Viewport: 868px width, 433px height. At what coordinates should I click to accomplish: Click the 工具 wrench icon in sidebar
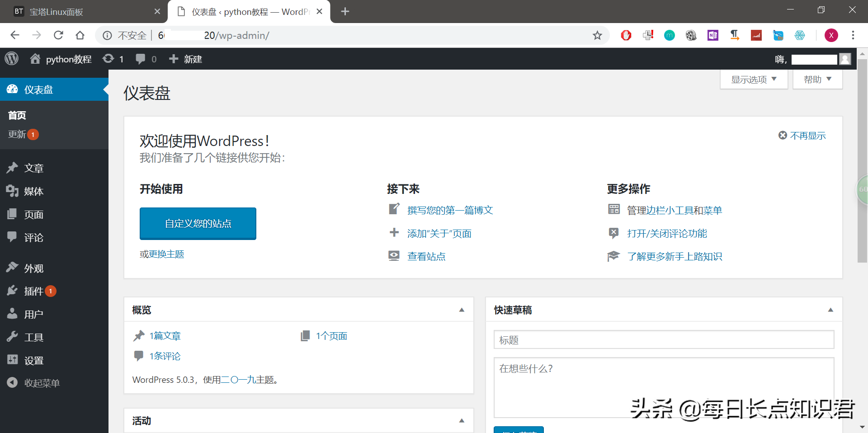coord(12,337)
